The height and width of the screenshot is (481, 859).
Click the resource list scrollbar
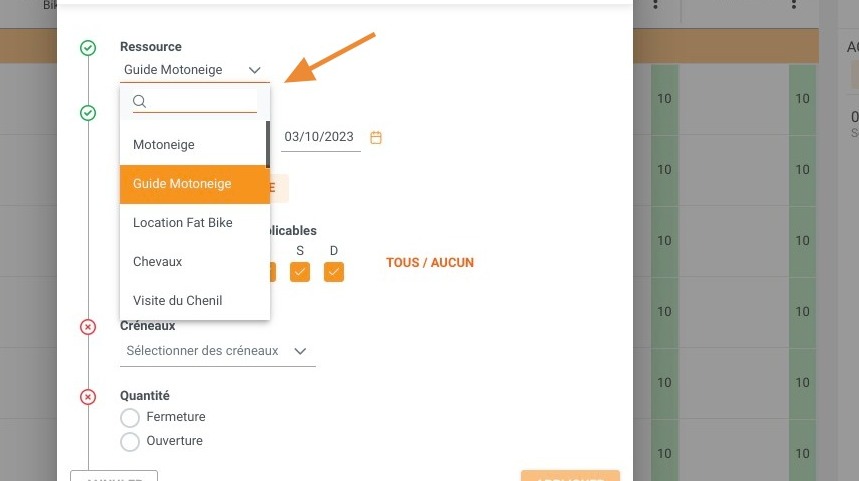coord(268,145)
